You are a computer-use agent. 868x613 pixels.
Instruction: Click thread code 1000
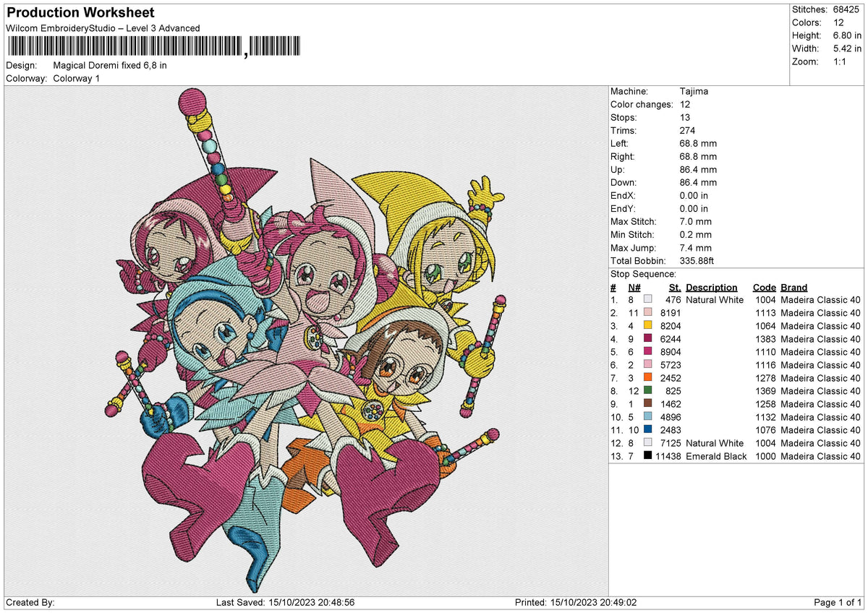pyautogui.click(x=765, y=456)
